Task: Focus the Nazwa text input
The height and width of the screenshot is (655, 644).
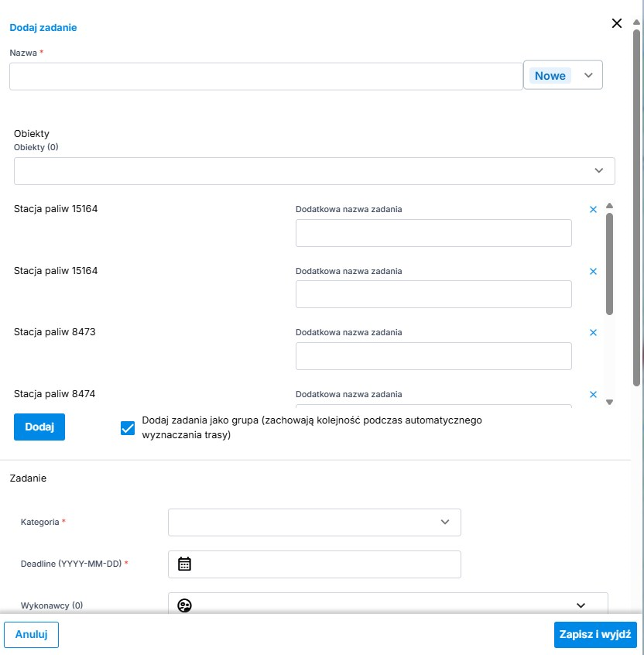Action: tap(266, 77)
